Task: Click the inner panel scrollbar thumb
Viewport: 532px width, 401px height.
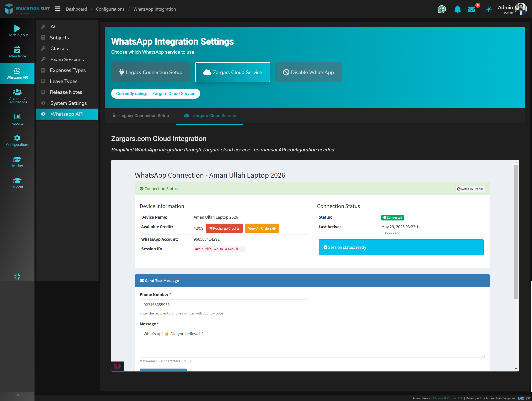Action: pos(516,232)
